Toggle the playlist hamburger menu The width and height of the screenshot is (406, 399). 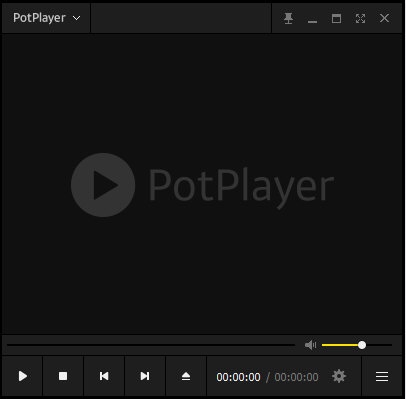(382, 376)
